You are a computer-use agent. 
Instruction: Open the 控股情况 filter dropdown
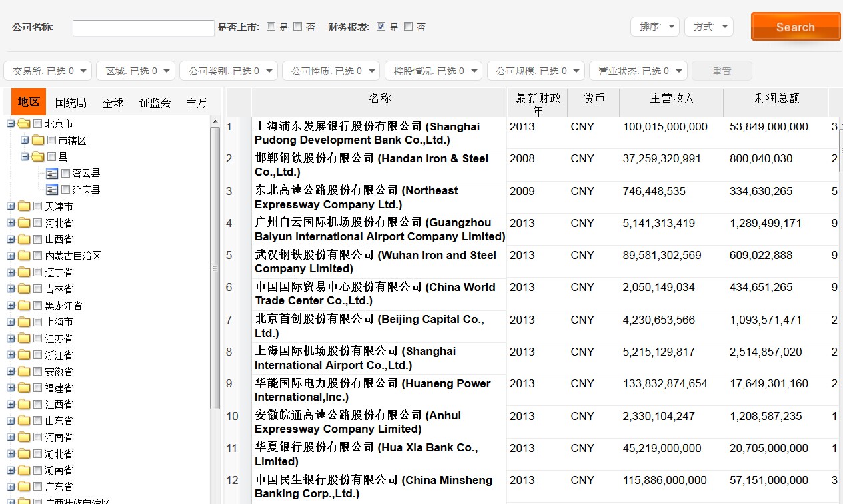point(433,71)
